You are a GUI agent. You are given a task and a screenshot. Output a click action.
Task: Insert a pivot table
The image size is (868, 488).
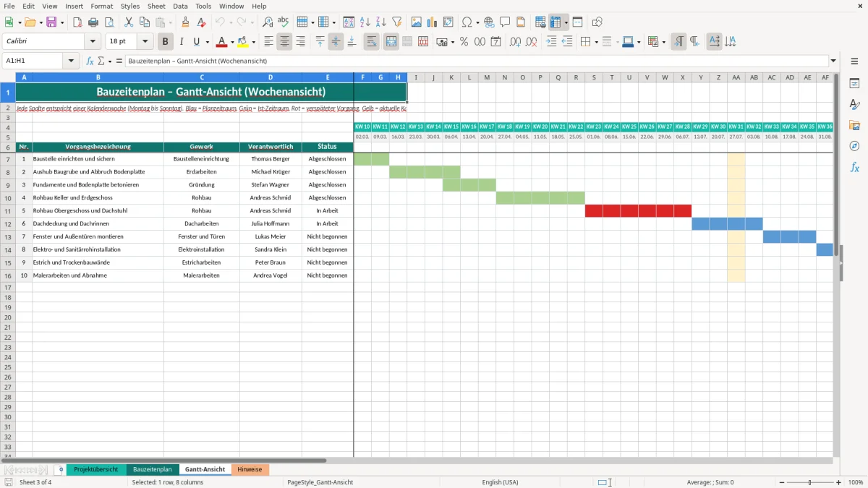click(448, 22)
